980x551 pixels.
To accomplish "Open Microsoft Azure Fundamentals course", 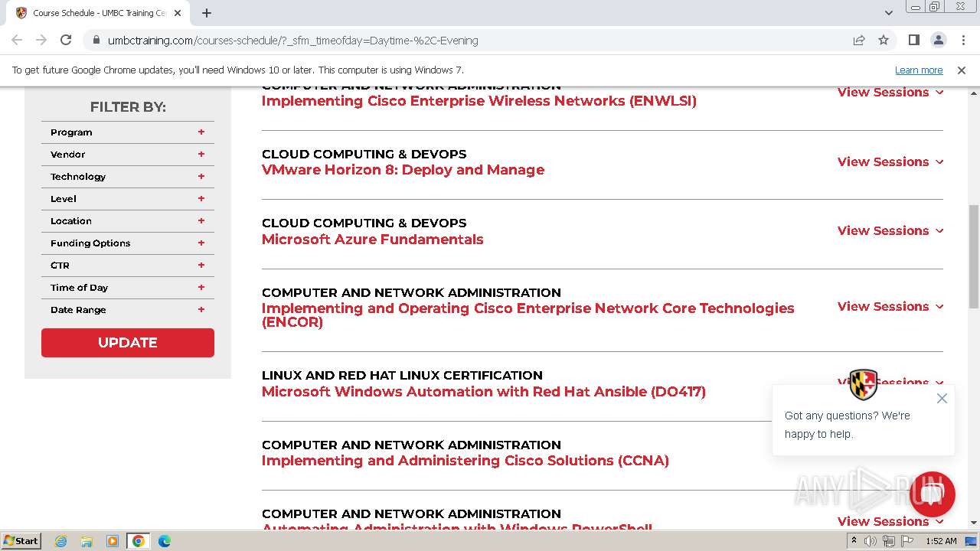I will [372, 240].
